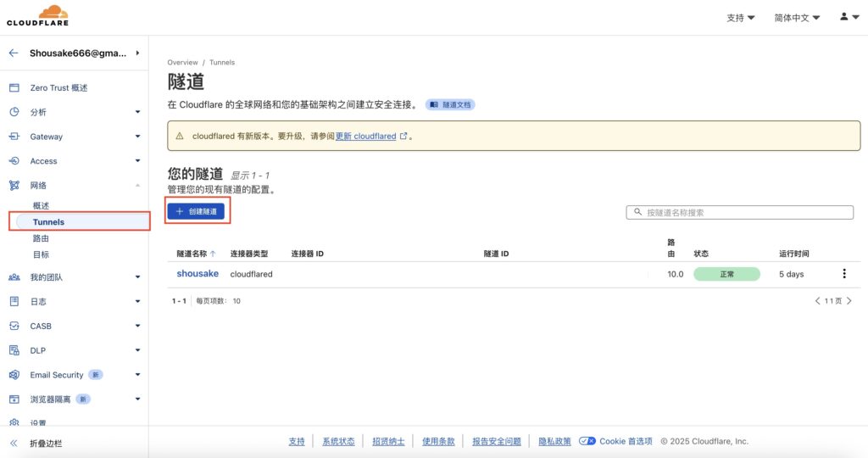868x458 pixels.
Task: Expand the 分析 section
Action: 137,112
